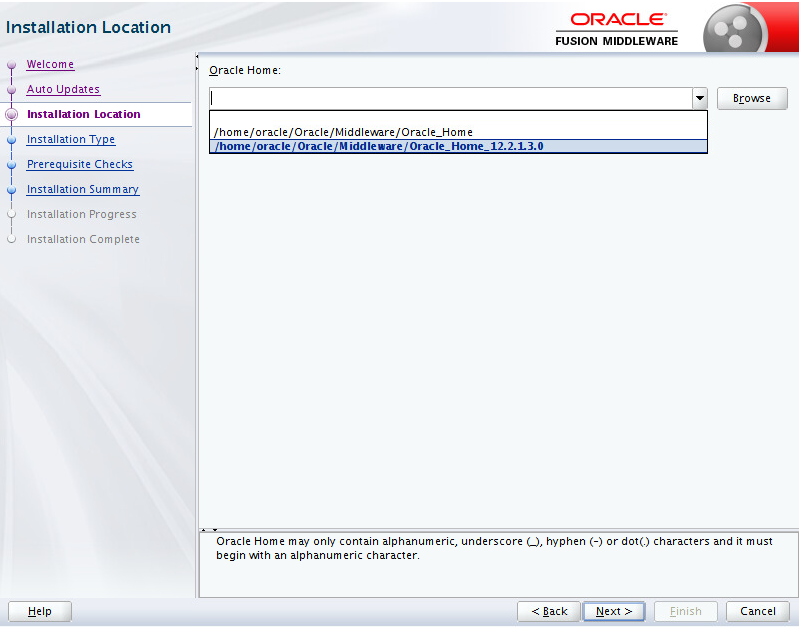Proceed with the Next button
The height and width of the screenshot is (629, 800).
tap(614, 611)
